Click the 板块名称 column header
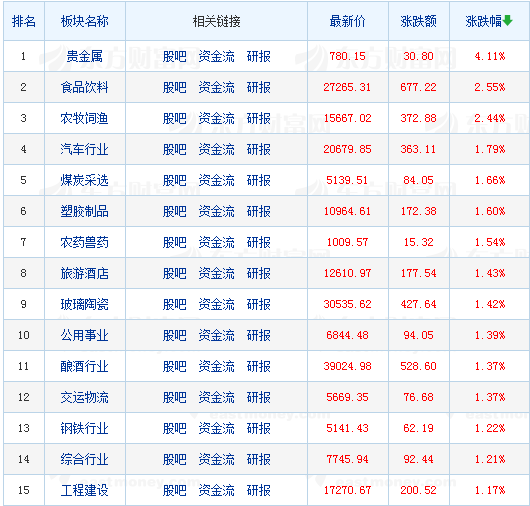Viewport: 530px width, 506px height. [x=85, y=21]
